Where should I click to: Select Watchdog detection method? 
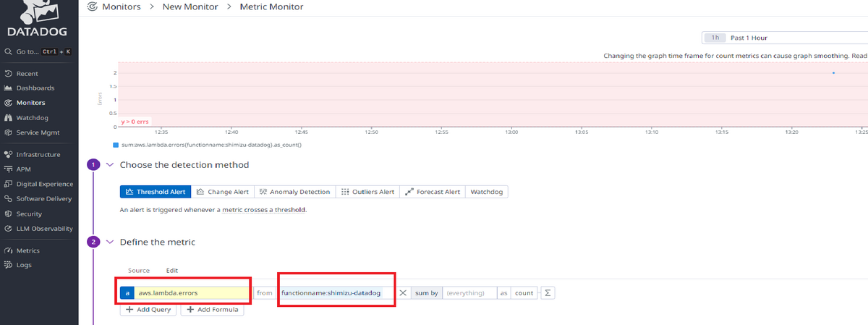pyautogui.click(x=488, y=192)
